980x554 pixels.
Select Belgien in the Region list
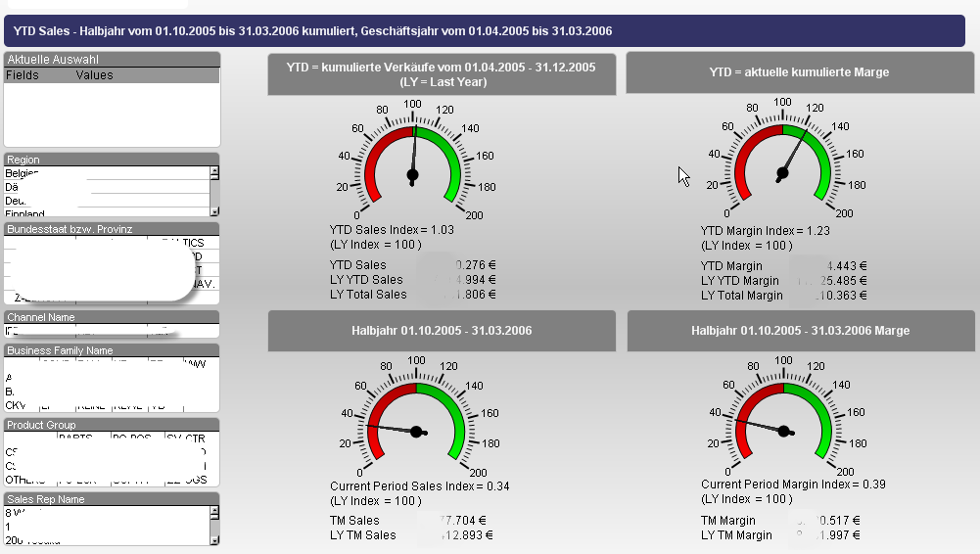pos(22,173)
